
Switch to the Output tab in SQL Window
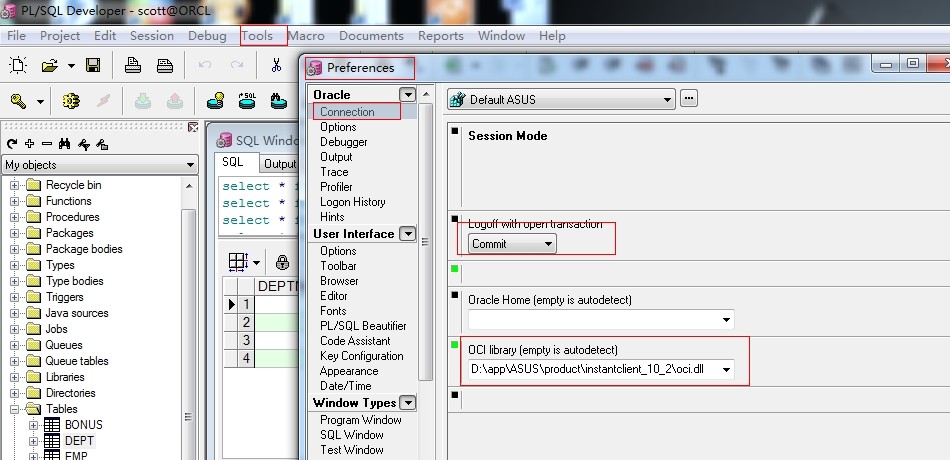tap(279, 164)
